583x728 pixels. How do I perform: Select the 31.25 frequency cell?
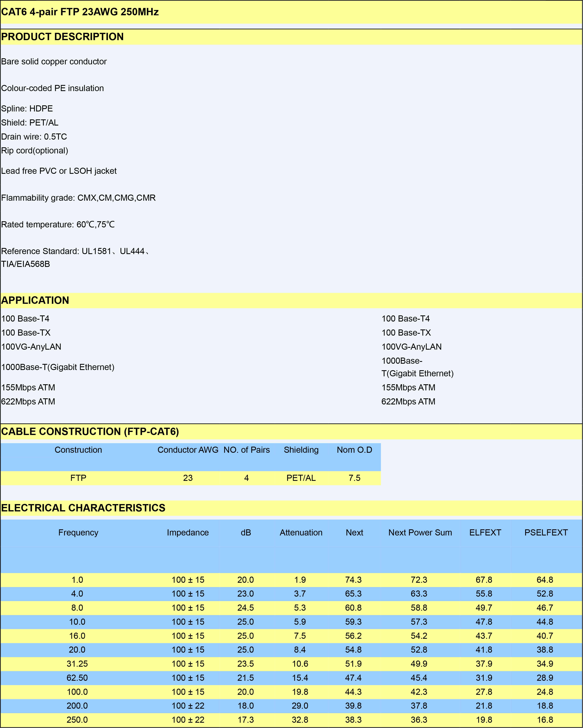[x=77, y=664]
